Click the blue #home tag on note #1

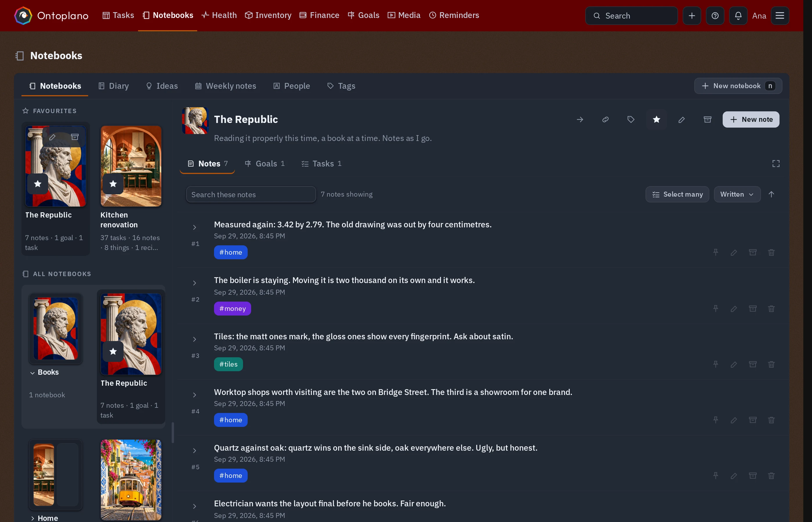pos(231,252)
